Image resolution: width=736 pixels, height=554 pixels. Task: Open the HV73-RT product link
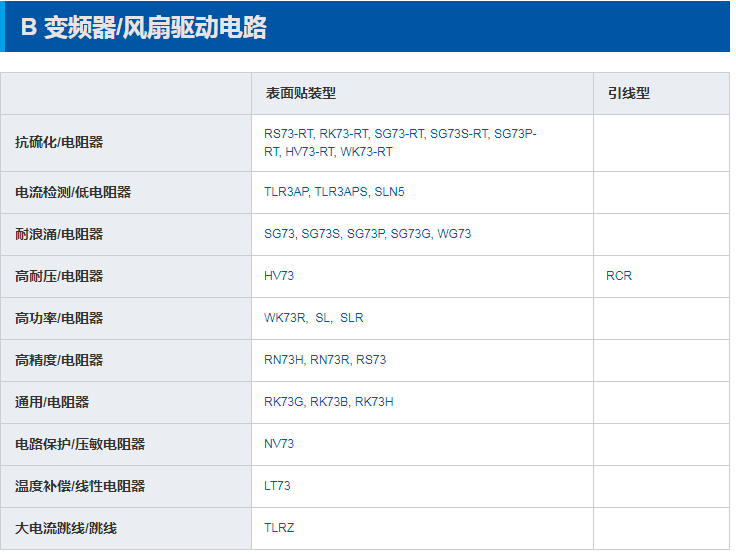coord(309,152)
